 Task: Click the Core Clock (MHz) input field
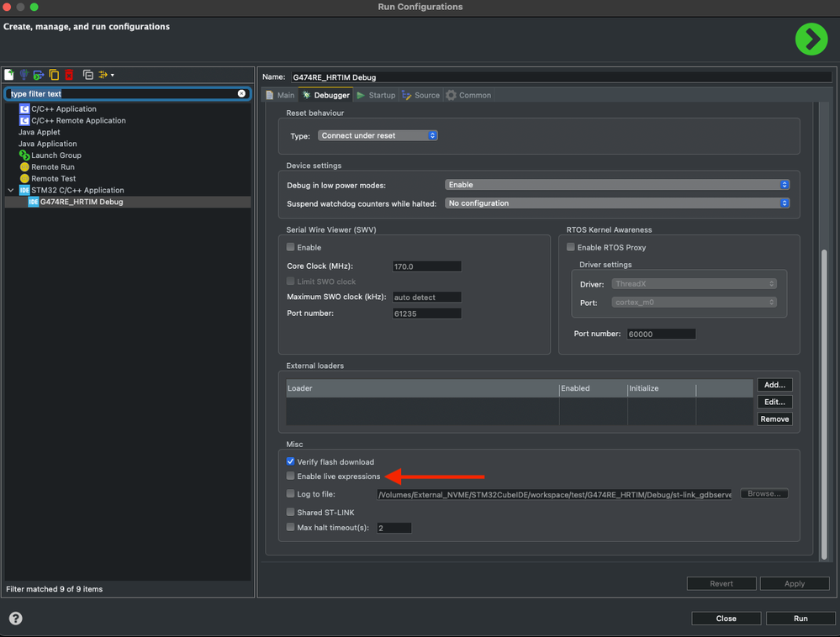click(426, 266)
